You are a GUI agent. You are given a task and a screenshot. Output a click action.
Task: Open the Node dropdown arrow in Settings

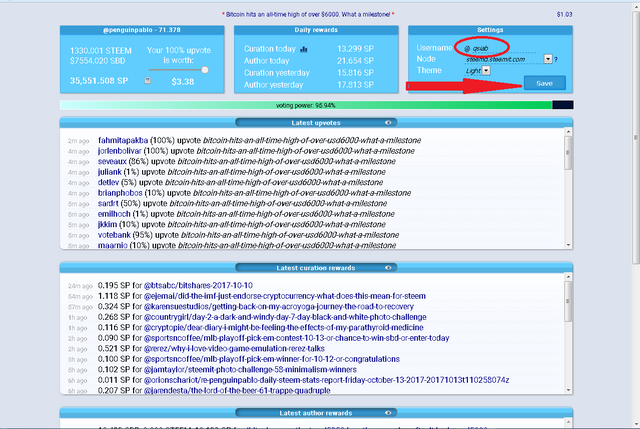pyautogui.click(x=548, y=59)
